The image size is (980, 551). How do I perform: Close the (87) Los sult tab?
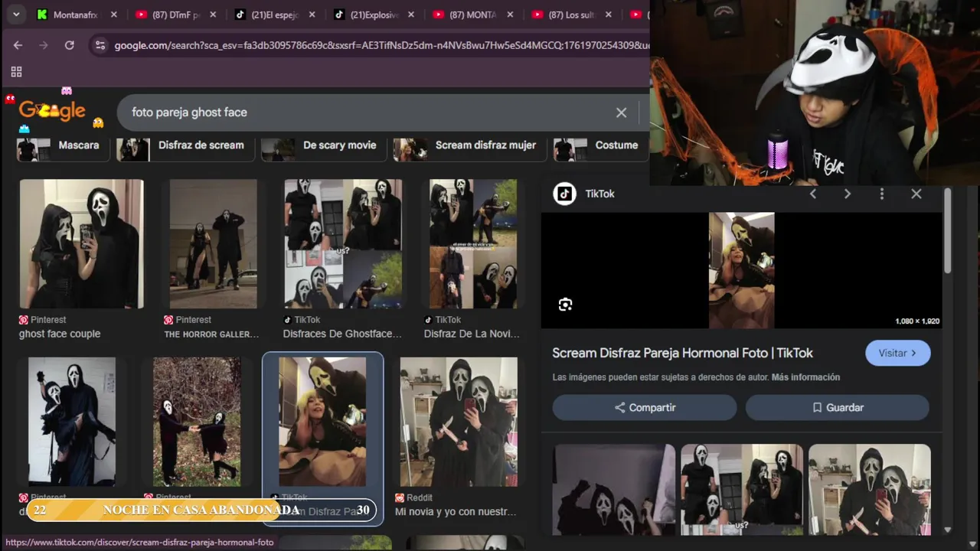[x=609, y=15]
